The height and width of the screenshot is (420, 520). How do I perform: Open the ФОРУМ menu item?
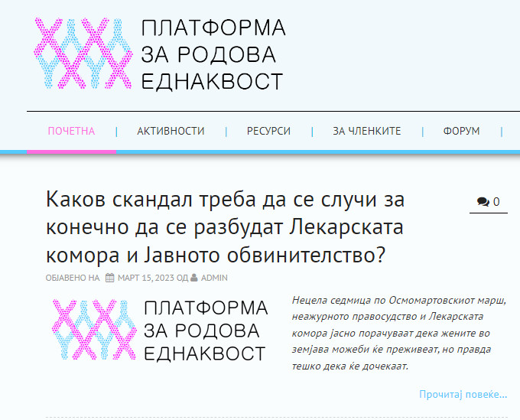[461, 131]
